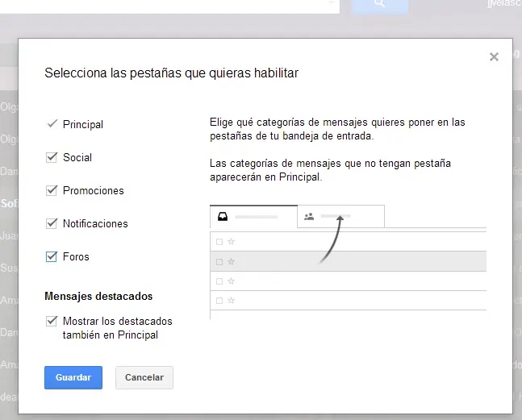Viewport: 522px width, 420px height.
Task: Save settings with the Guardar button
Action: tap(73, 377)
